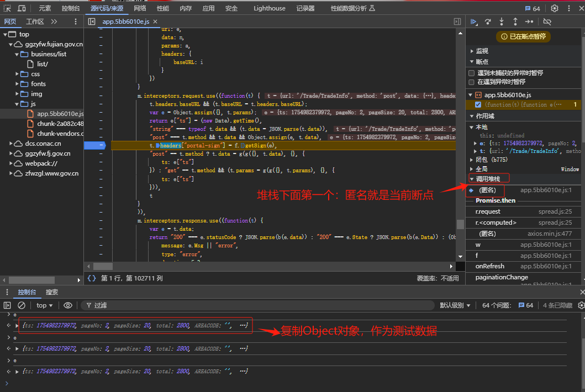Click the code editor horizontal scrollbar
This screenshot has height=392, width=585.
coord(103,266)
